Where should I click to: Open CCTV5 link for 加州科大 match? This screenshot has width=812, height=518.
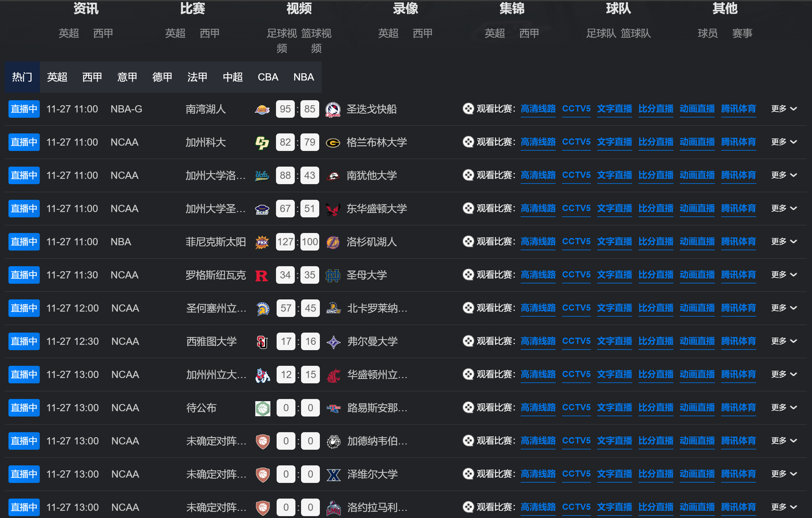click(x=576, y=142)
